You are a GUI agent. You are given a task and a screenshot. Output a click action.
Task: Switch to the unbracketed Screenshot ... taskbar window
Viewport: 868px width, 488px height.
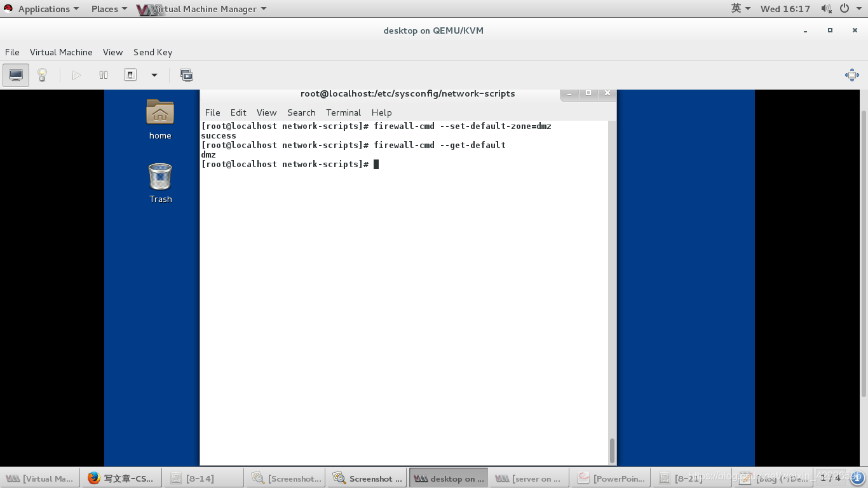[367, 478]
